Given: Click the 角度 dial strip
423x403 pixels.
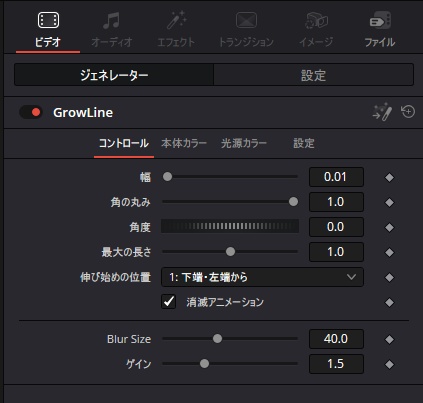Looking at the screenshot, I should [x=230, y=226].
